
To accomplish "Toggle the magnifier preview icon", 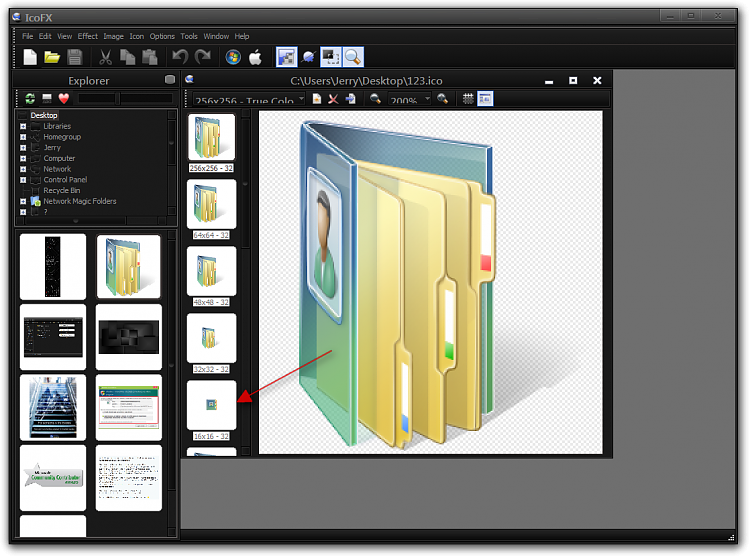I will click(353, 57).
